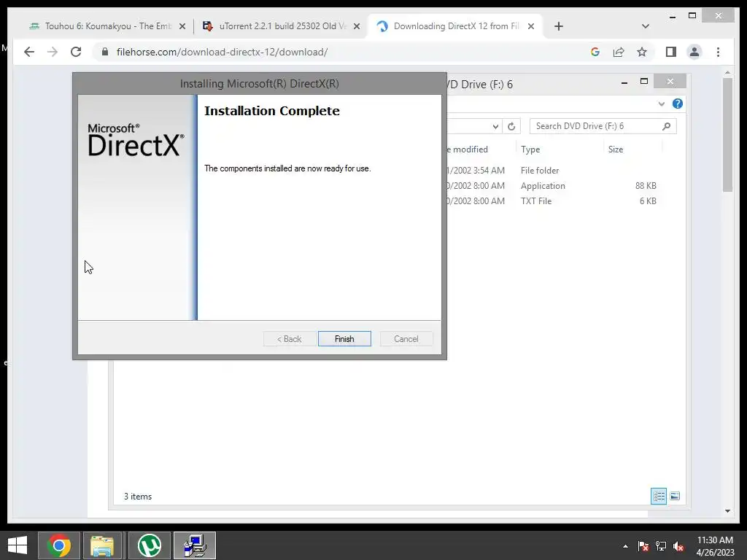Reload the filehorse page
The width and height of the screenshot is (747, 560).
click(x=76, y=52)
